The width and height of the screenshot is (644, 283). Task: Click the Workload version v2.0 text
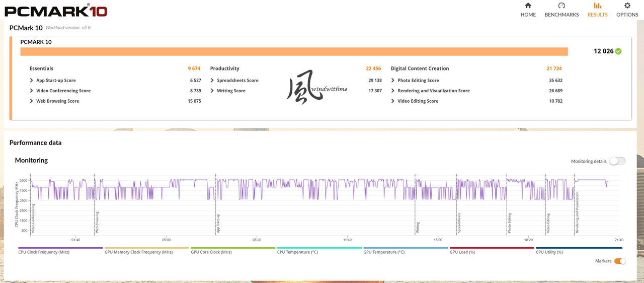click(68, 28)
